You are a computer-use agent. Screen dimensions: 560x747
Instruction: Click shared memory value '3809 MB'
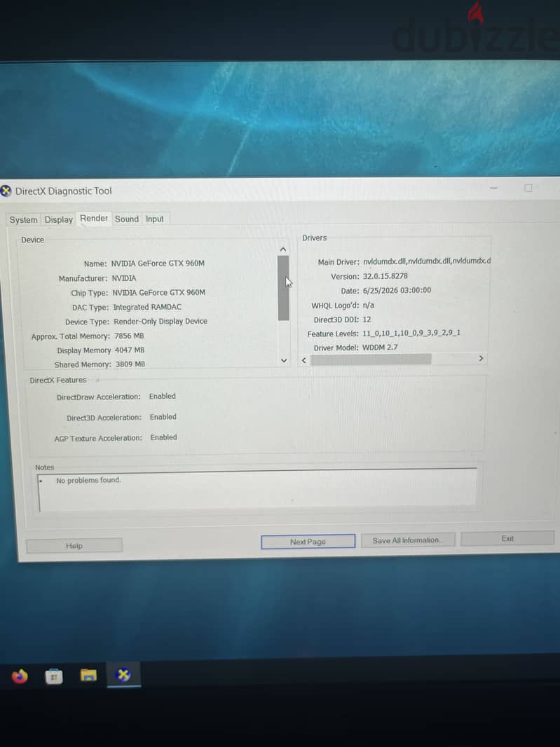(130, 364)
